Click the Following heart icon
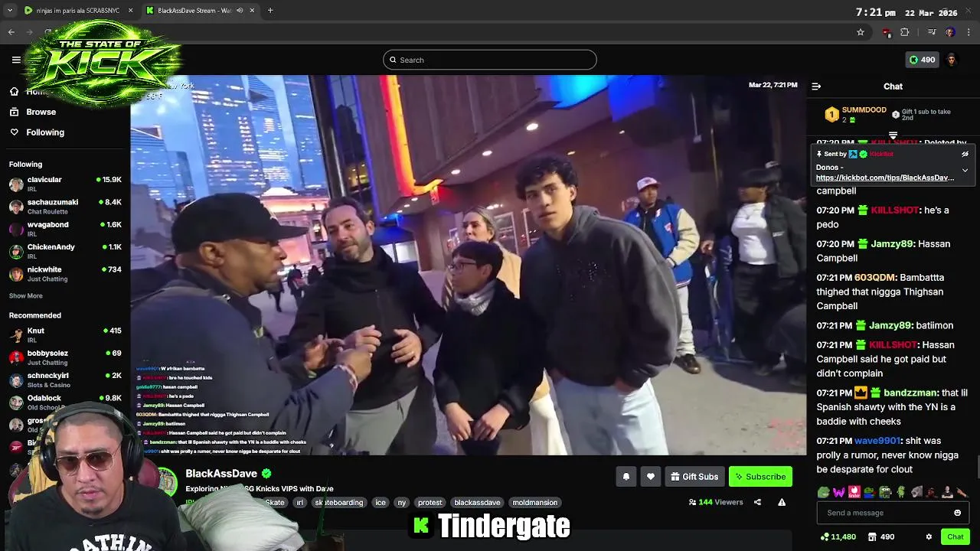Screen dimensions: 980x551 (x=14, y=132)
